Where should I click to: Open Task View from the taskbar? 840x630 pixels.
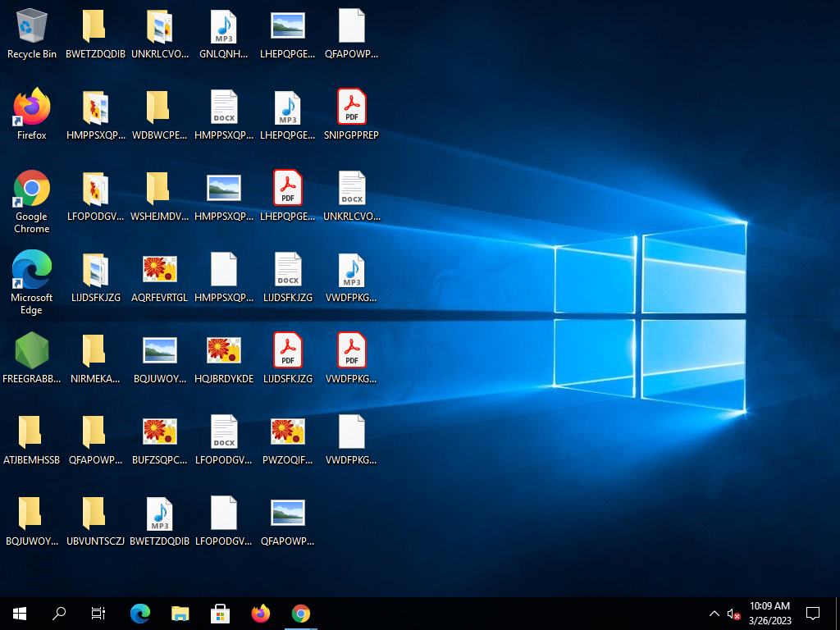coord(98,613)
